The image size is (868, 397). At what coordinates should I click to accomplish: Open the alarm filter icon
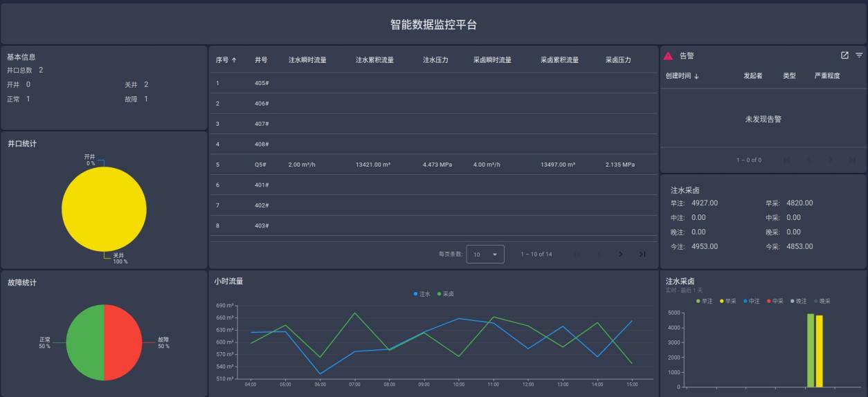coord(859,55)
